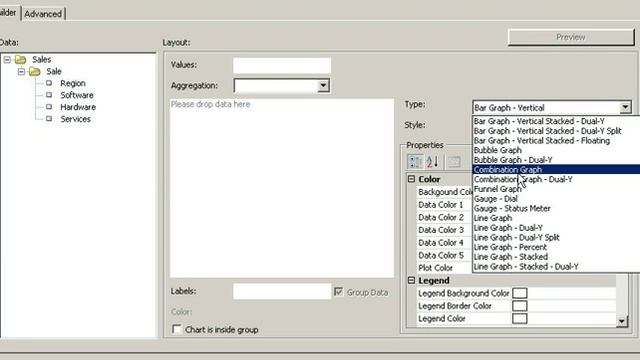Select Line Graph - Dual-Y
This screenshot has height=360, width=640.
(556, 228)
